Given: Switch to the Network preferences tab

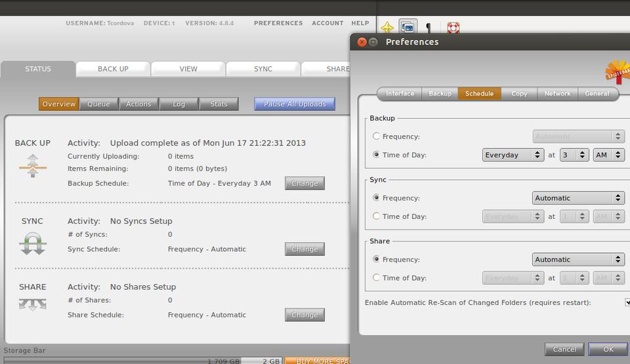Looking at the screenshot, I should point(557,94).
